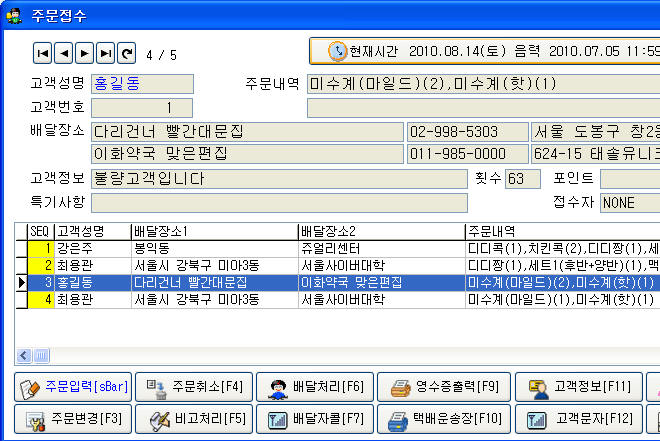This screenshot has width=660, height=441.
Task: Click the 주문접수 title bar app icon
Action: 14,16
